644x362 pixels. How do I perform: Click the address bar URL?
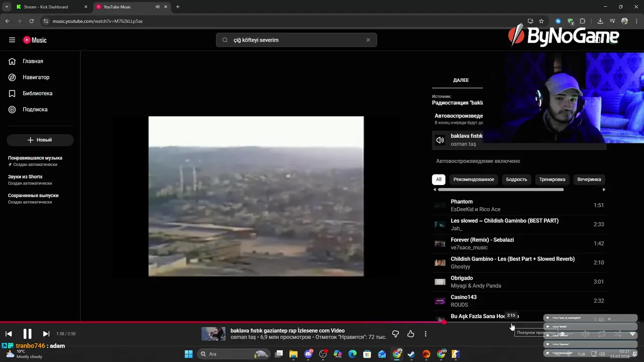(98, 21)
